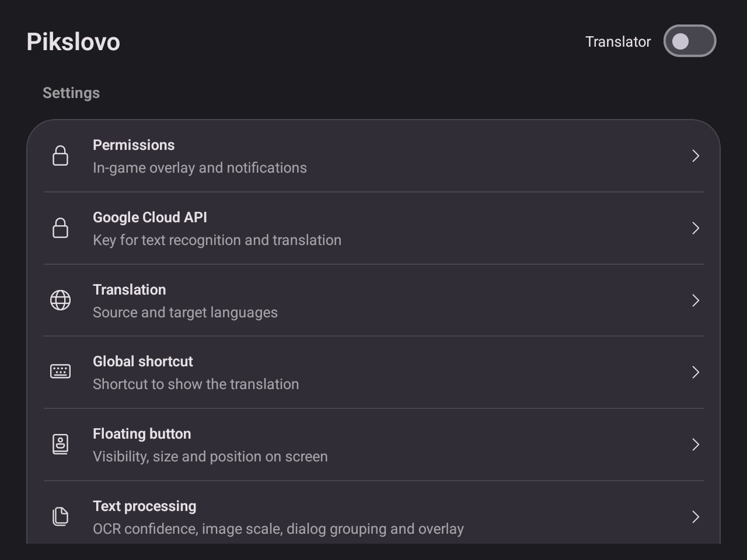Expand the Google Cloud API chevron

[696, 228]
